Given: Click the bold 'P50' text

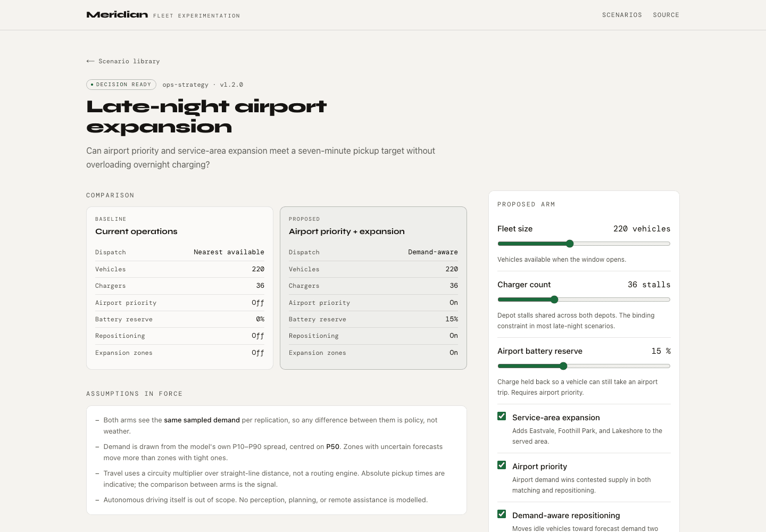Looking at the screenshot, I should pyautogui.click(x=332, y=446).
